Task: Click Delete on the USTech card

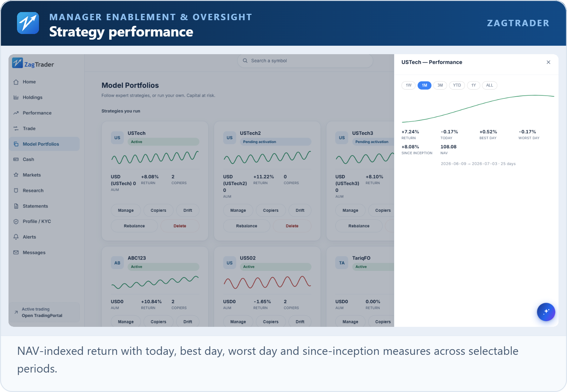Action: (x=180, y=226)
